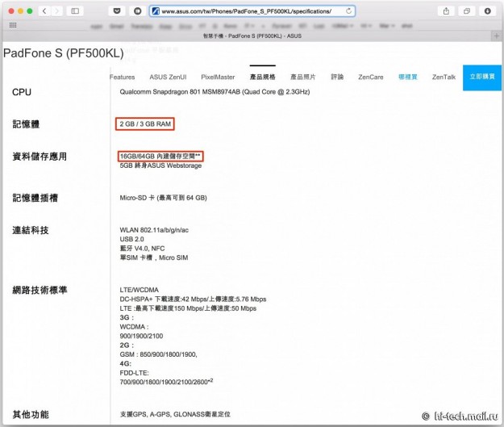
Task: Open the Share sheet icon
Action: 446,10
